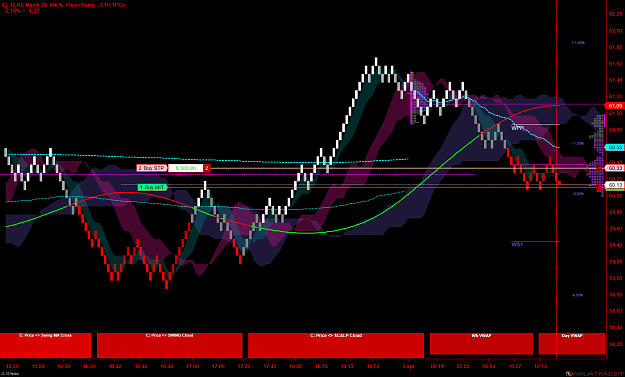Screen dimensions: 625x377
Task: Click the 19:53 time axis label
Action: 373,366
